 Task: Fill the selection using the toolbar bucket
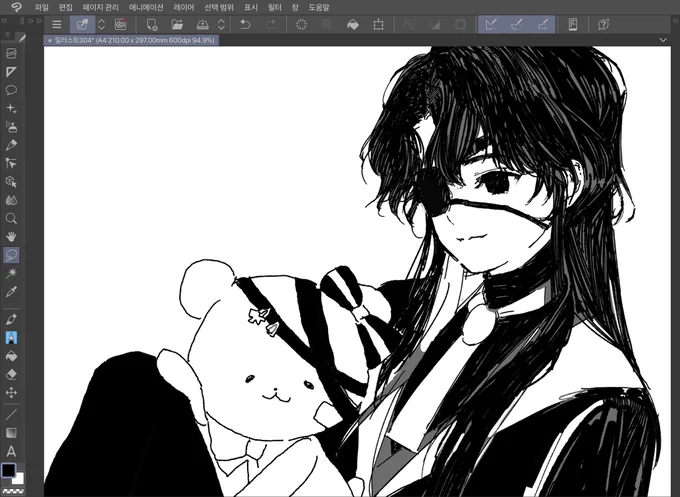(x=353, y=25)
